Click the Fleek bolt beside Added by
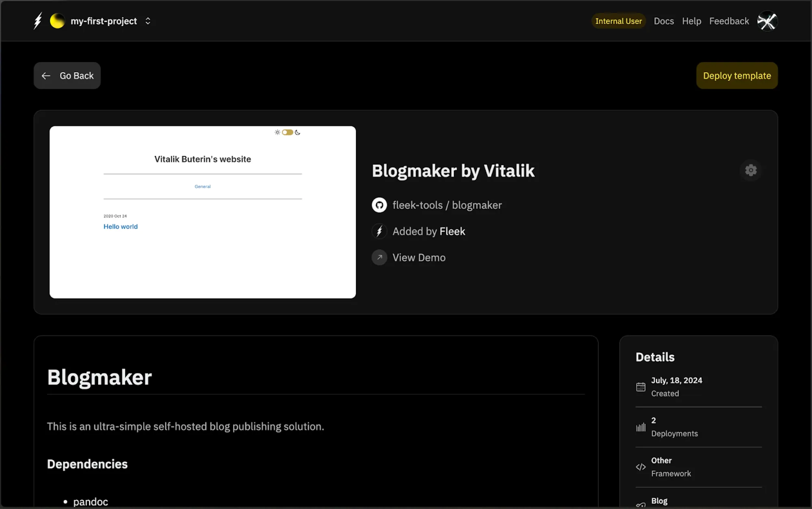The width and height of the screenshot is (812, 509). point(379,231)
